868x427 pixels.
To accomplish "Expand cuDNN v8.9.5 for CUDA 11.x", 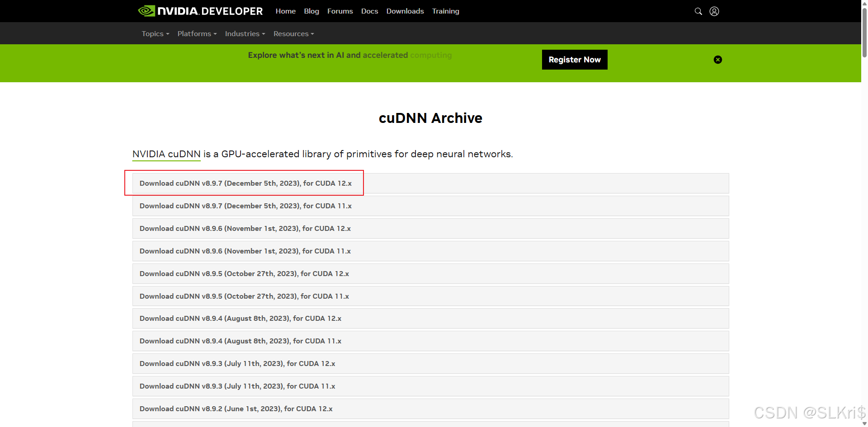I will (x=430, y=296).
